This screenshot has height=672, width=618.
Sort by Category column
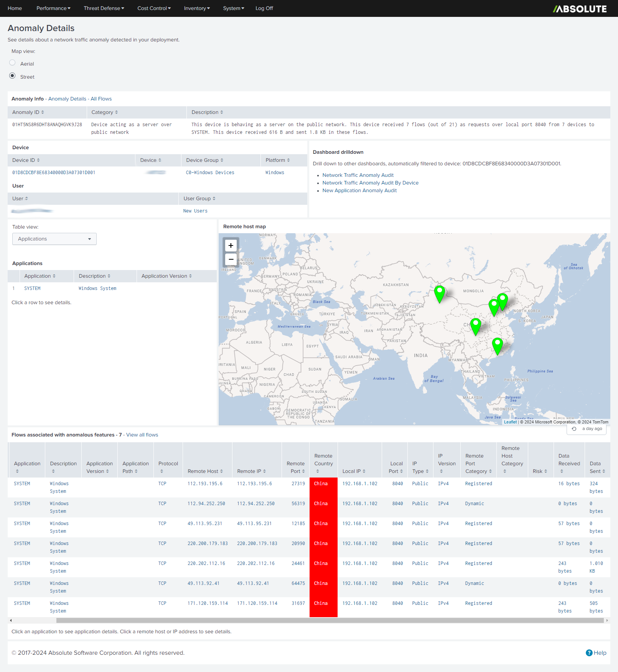pos(105,112)
